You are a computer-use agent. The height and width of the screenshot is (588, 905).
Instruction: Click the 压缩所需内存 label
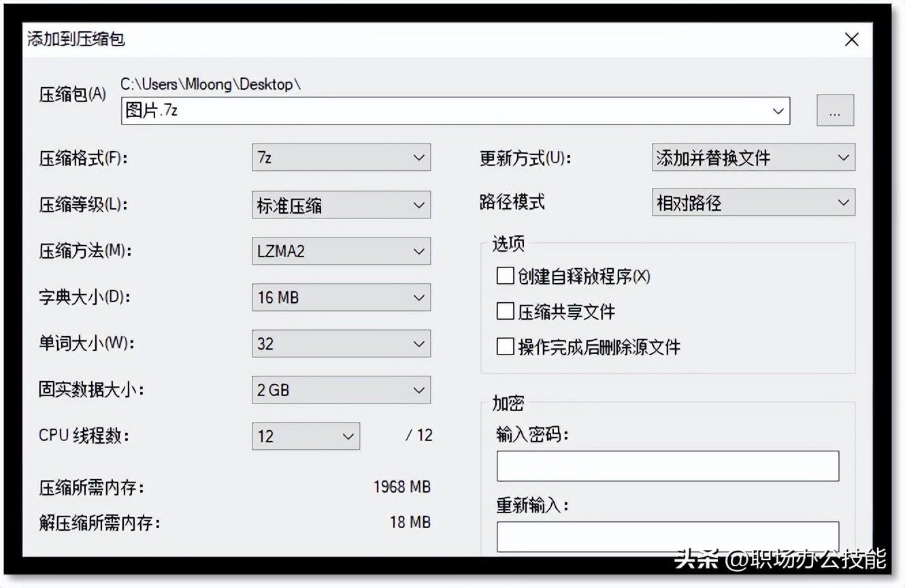tap(91, 488)
